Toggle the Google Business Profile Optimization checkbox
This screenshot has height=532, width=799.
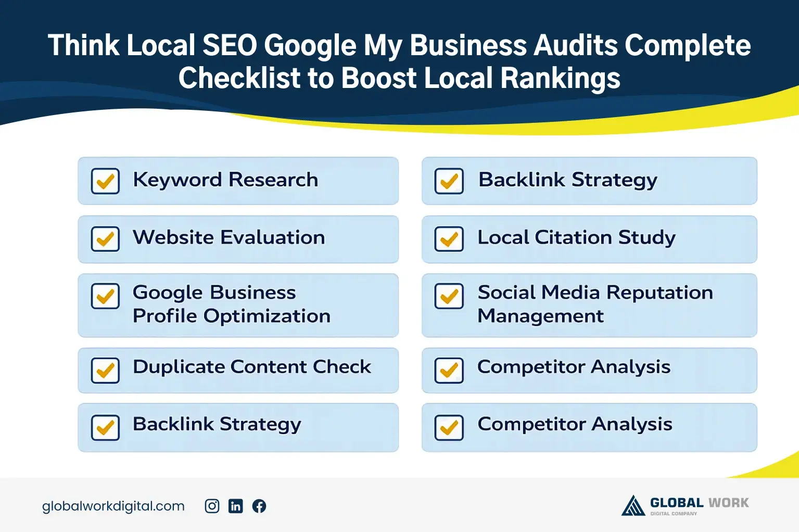click(105, 296)
